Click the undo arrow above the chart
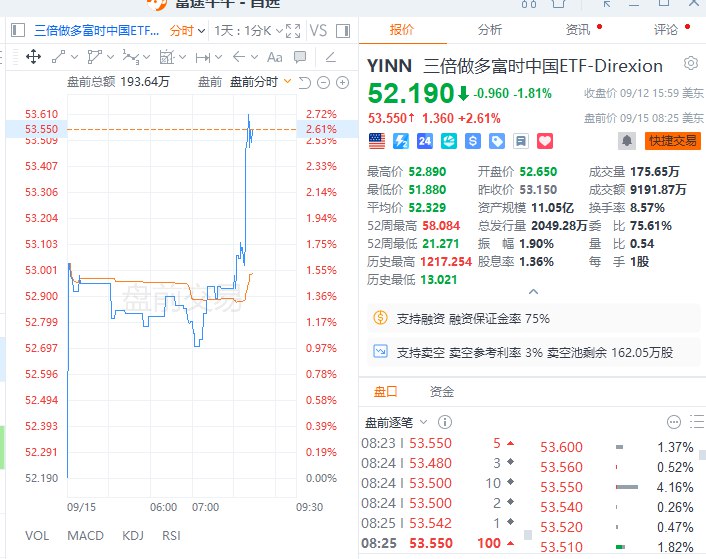 (305, 83)
